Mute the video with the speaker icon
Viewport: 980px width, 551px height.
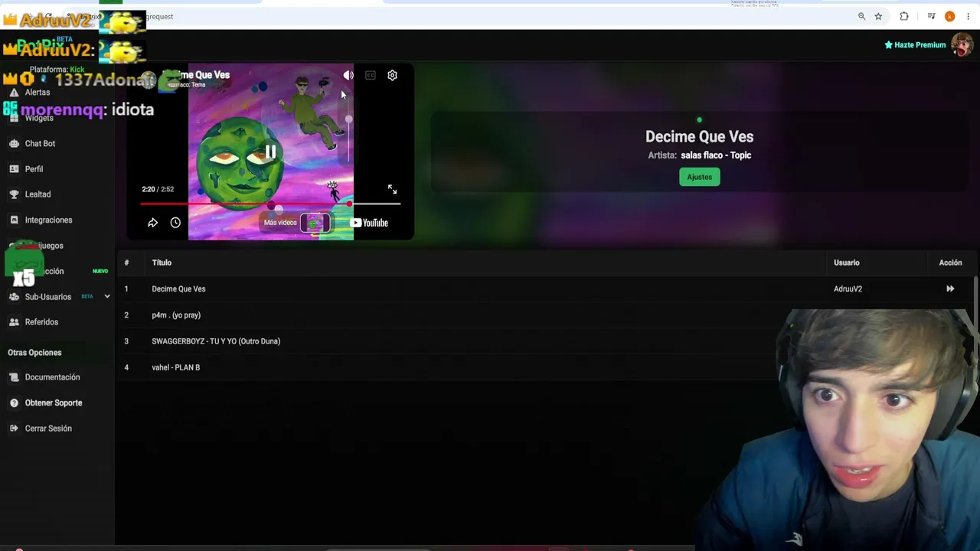[348, 75]
